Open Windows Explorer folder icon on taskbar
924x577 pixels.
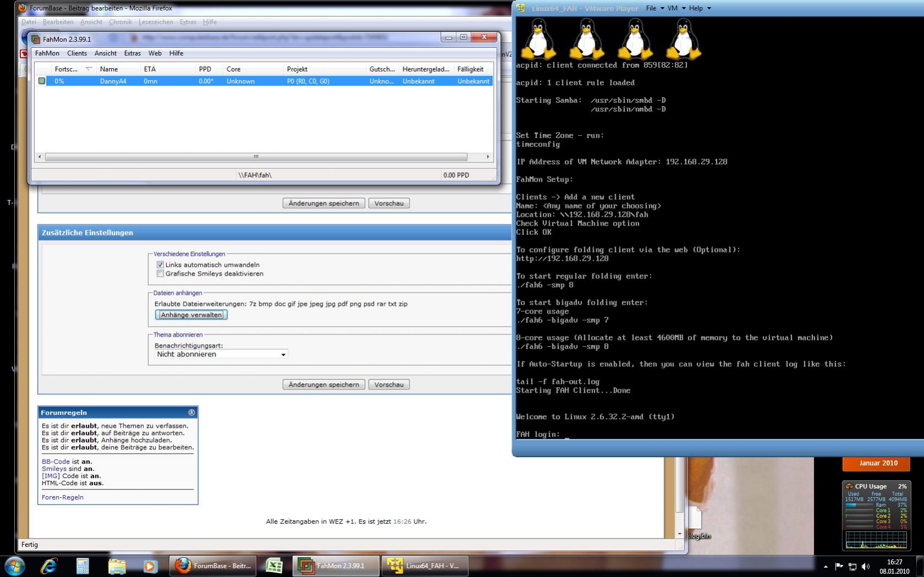click(x=117, y=566)
